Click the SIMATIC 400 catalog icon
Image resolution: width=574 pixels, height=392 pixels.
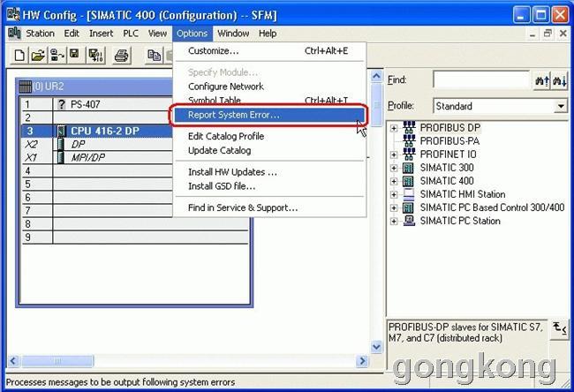click(x=408, y=181)
